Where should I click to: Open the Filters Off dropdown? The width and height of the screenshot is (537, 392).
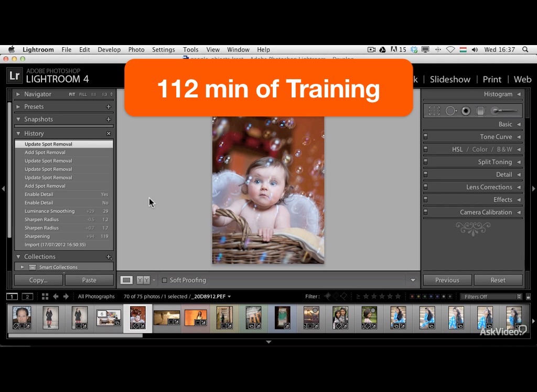click(491, 297)
